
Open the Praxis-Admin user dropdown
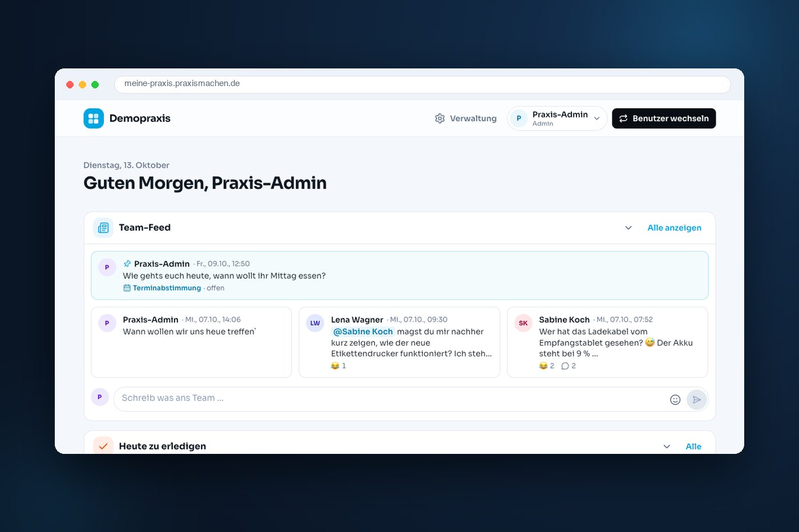click(x=557, y=119)
